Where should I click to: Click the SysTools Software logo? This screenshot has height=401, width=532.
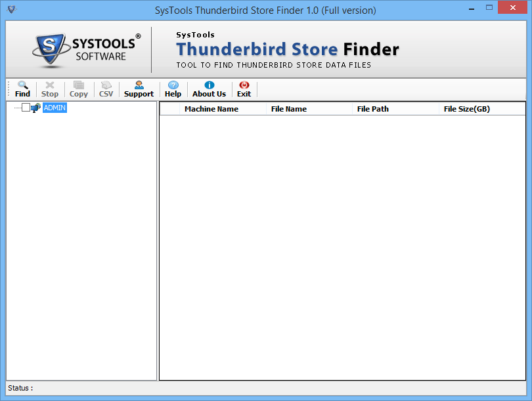point(87,50)
